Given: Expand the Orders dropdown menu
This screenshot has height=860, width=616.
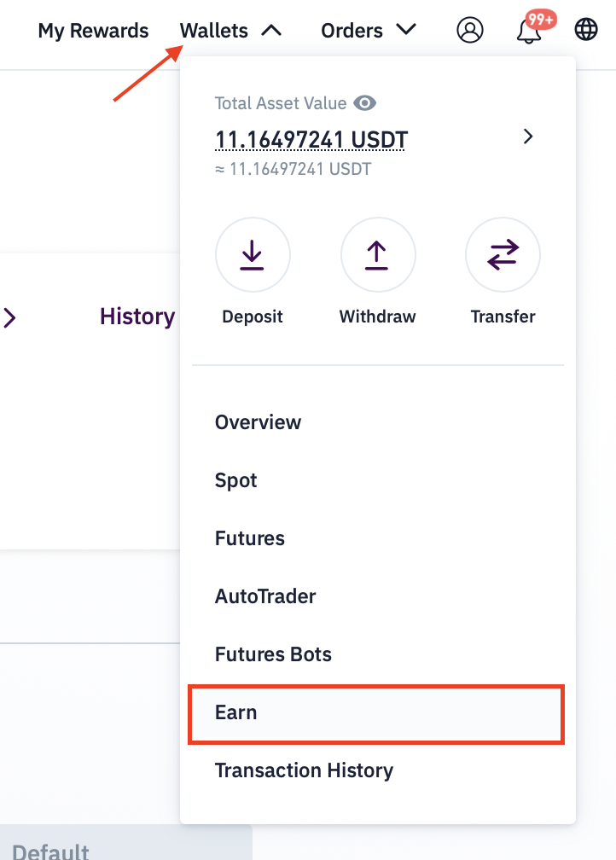Looking at the screenshot, I should pos(368,31).
